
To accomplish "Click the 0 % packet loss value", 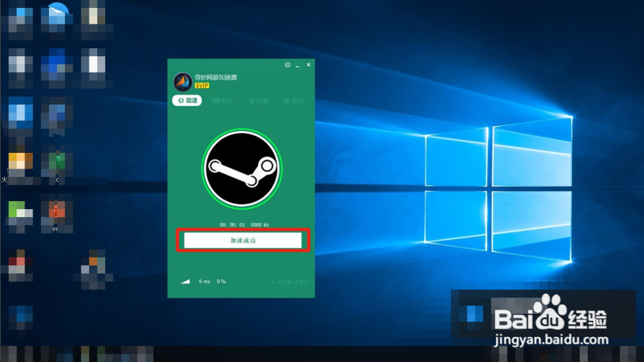I will (x=221, y=281).
